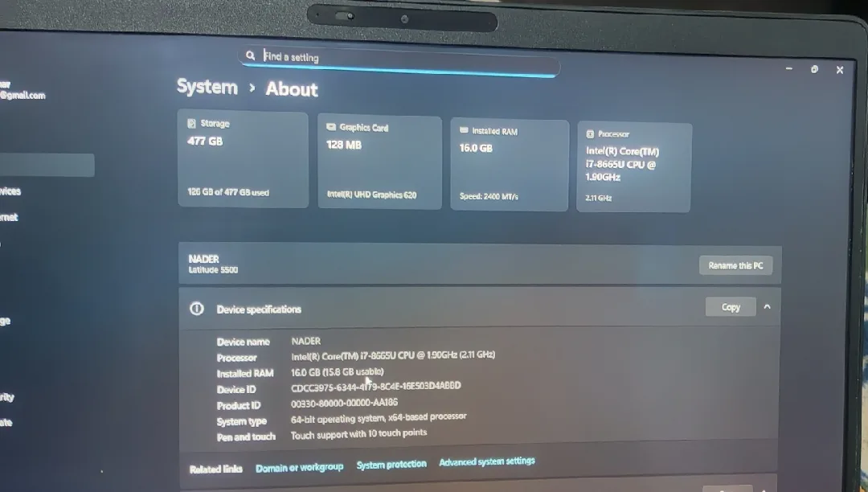Open the Domain or workgroup link

coord(299,466)
